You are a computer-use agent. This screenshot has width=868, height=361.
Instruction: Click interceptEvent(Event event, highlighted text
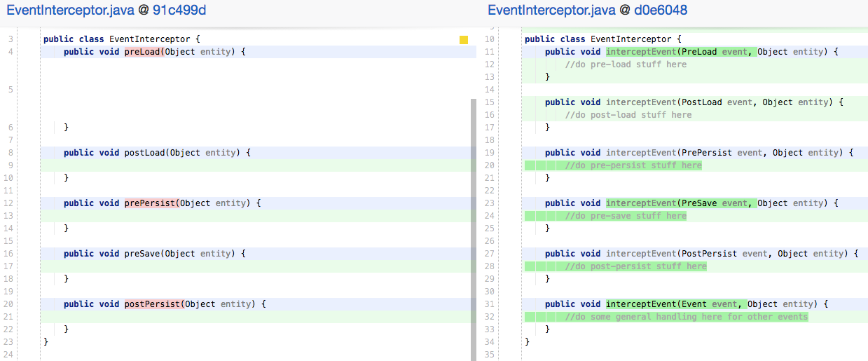point(677,304)
